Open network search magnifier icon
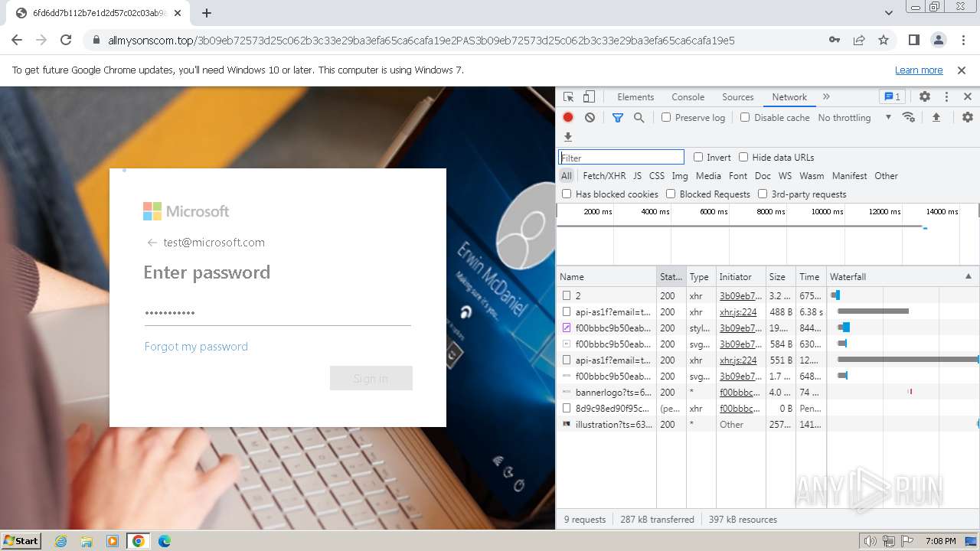 639,118
